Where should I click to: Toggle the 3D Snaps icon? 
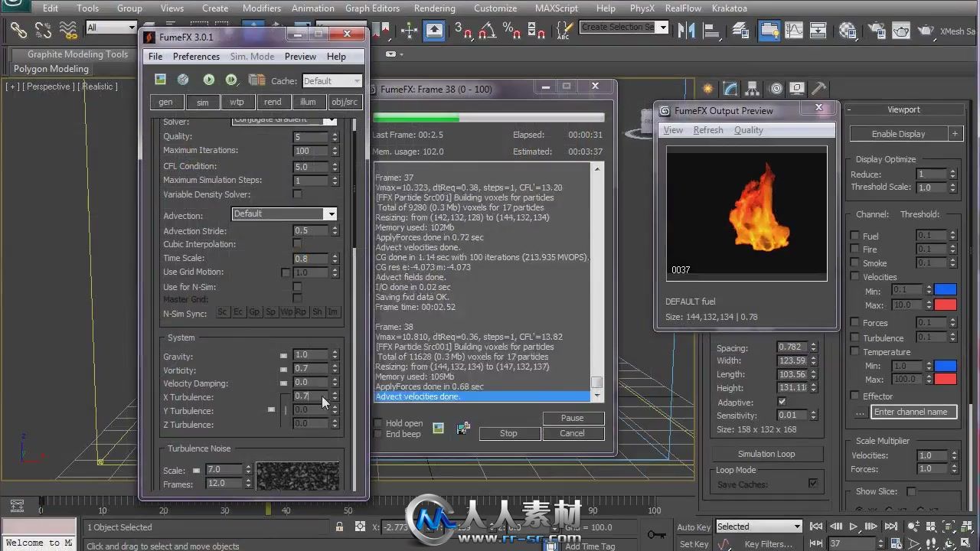[x=462, y=31]
